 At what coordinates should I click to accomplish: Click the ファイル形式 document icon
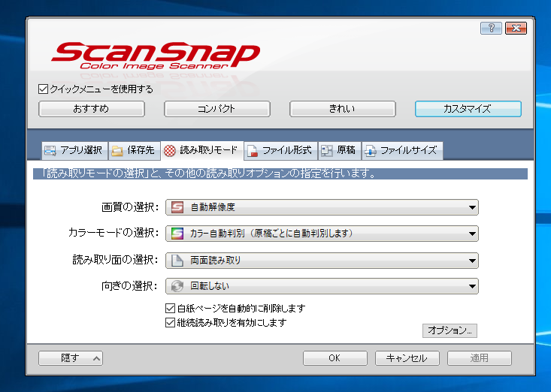(253, 151)
